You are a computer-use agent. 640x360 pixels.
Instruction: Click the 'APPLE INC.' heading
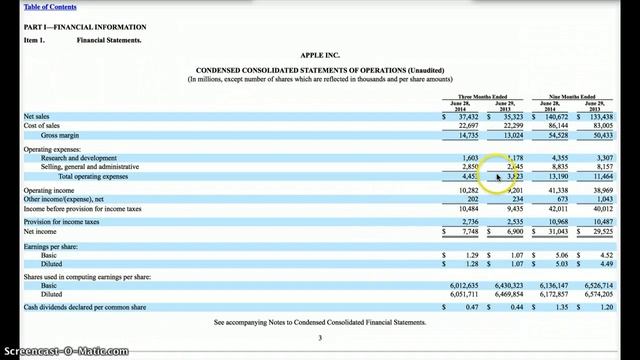320,56
